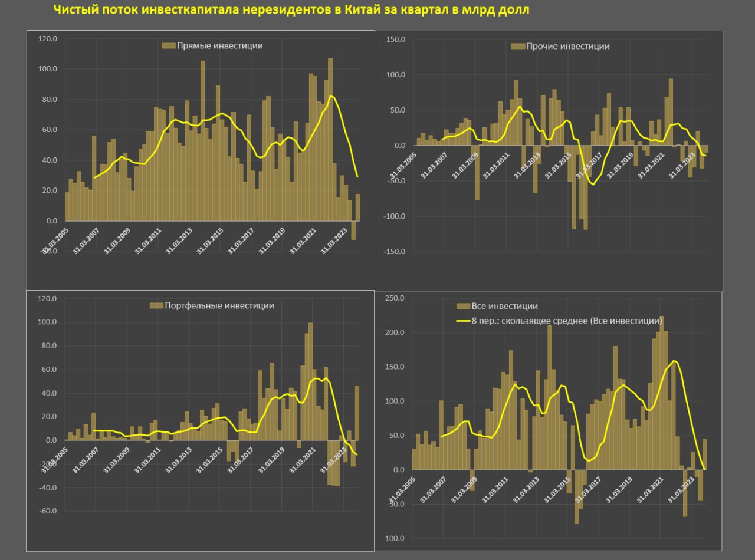755x560 pixels.
Task: Click the 120.0 axis label in Прямые инвестиции chart
Action: pyautogui.click(x=47, y=39)
